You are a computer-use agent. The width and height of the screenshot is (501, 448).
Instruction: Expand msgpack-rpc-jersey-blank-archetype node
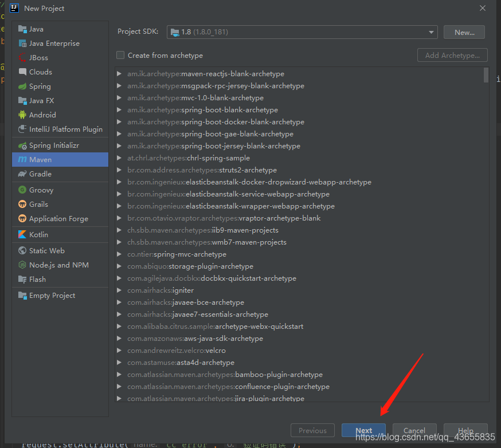119,85
